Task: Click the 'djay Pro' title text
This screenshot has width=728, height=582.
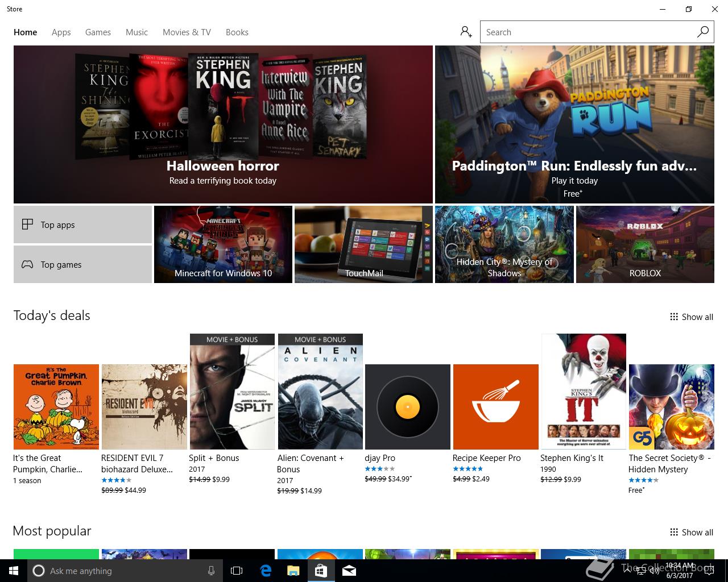Action: tap(380, 458)
